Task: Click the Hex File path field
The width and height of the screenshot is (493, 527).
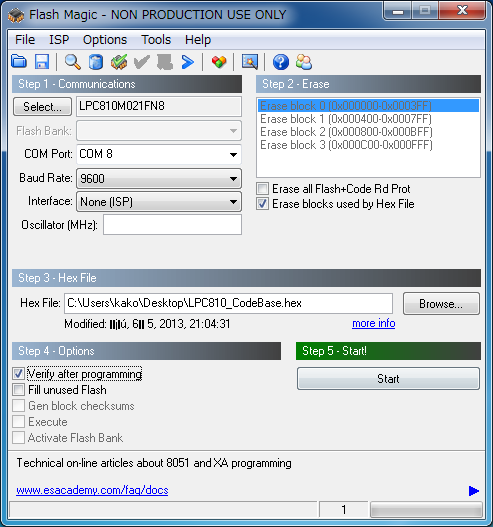Action: pyautogui.click(x=228, y=303)
